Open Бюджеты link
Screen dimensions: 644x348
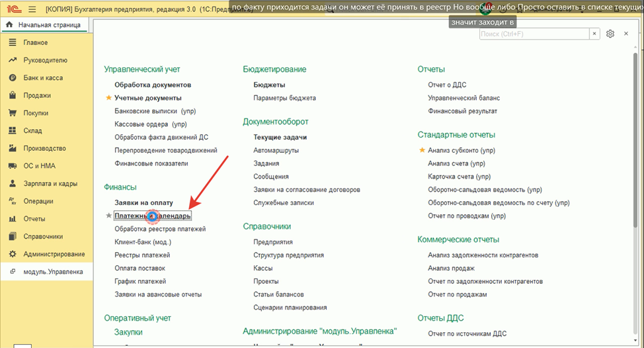point(269,85)
